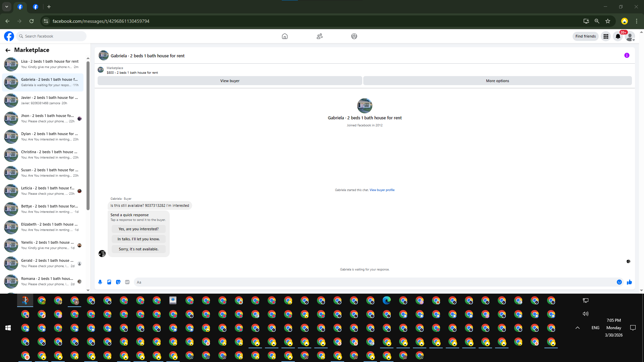The height and width of the screenshot is (362, 644).
Task: Show hidden system tray icons
Action: pyautogui.click(x=578, y=328)
